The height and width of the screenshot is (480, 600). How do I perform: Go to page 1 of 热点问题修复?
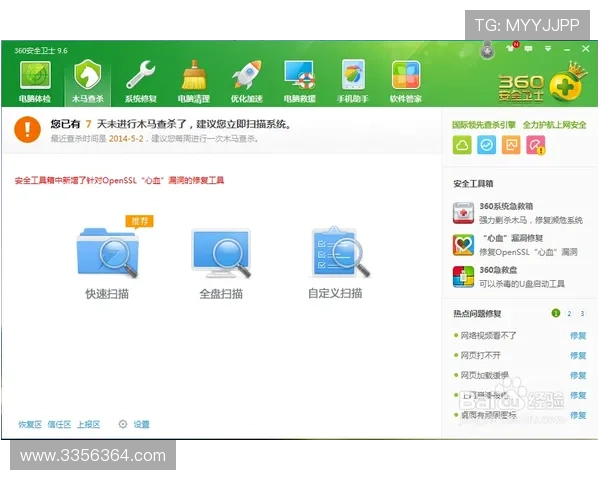pos(556,313)
